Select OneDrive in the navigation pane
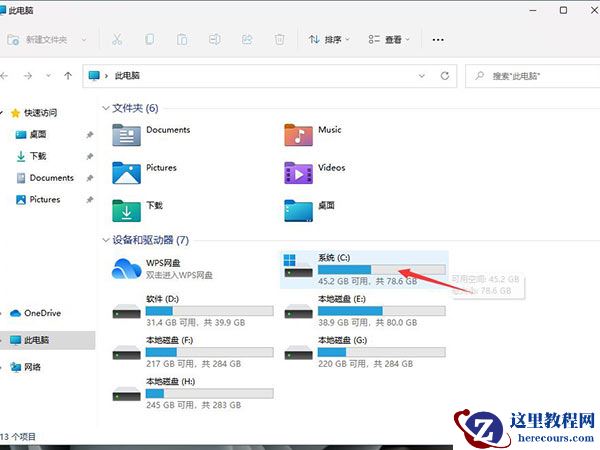This screenshot has width=600, height=450. point(35,313)
